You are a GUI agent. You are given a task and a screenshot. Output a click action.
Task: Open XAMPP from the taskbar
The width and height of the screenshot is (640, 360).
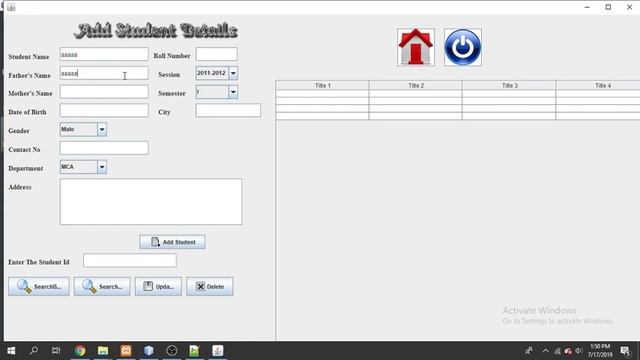click(x=126, y=351)
